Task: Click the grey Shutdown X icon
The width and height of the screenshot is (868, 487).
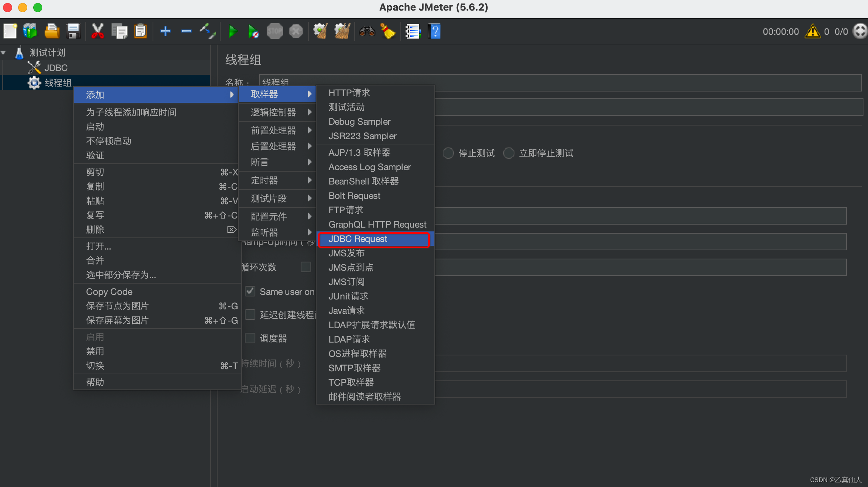Action: [296, 31]
